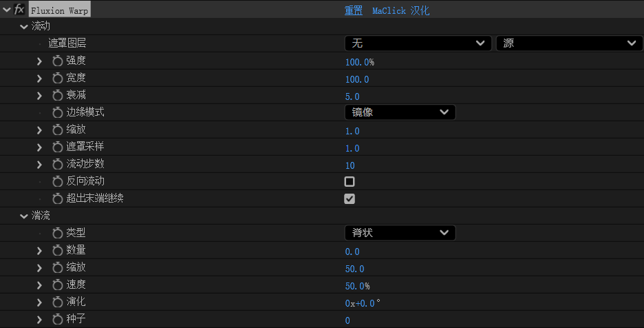Open the 边缘模式 dropdown set to 镜像
The height and width of the screenshot is (328, 644).
pyautogui.click(x=400, y=112)
